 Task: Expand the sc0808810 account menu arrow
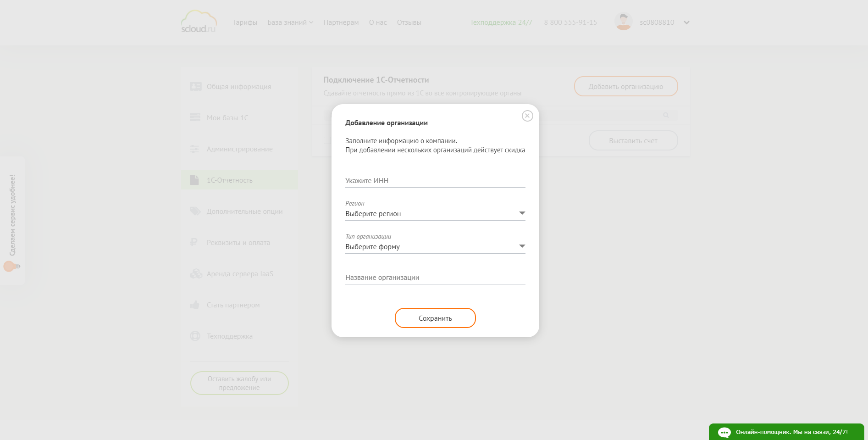point(686,22)
